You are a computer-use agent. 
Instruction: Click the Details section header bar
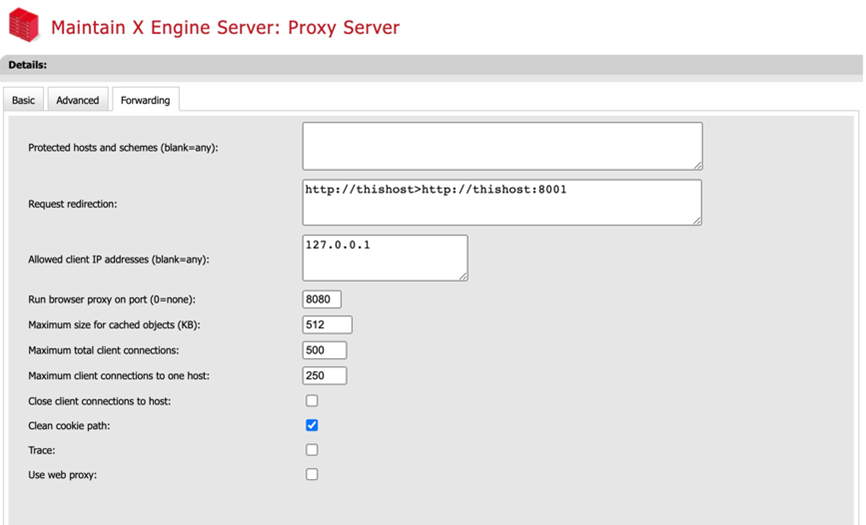click(x=432, y=65)
